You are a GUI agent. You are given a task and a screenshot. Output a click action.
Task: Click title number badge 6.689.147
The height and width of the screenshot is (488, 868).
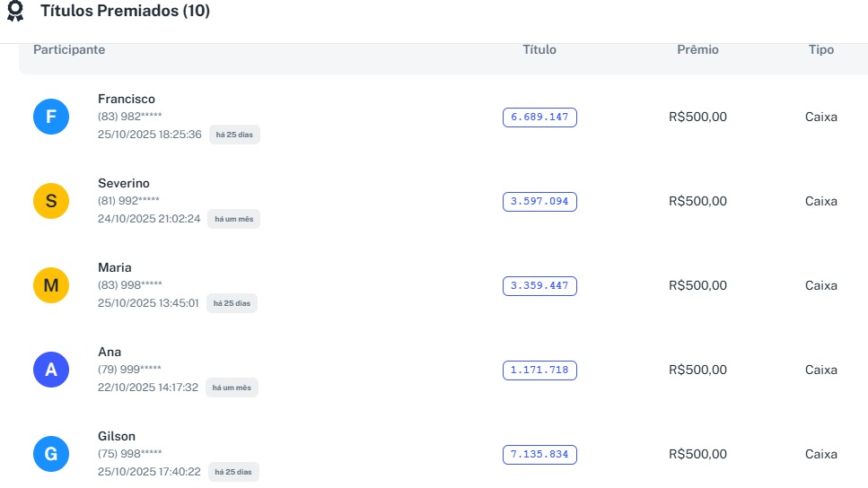point(539,117)
